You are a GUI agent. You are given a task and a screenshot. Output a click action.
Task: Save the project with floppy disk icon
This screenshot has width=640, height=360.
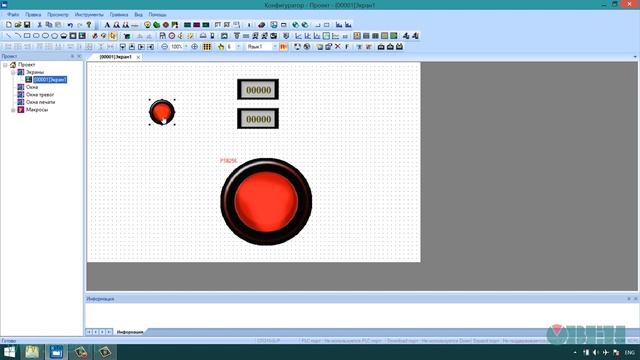(x=27, y=25)
